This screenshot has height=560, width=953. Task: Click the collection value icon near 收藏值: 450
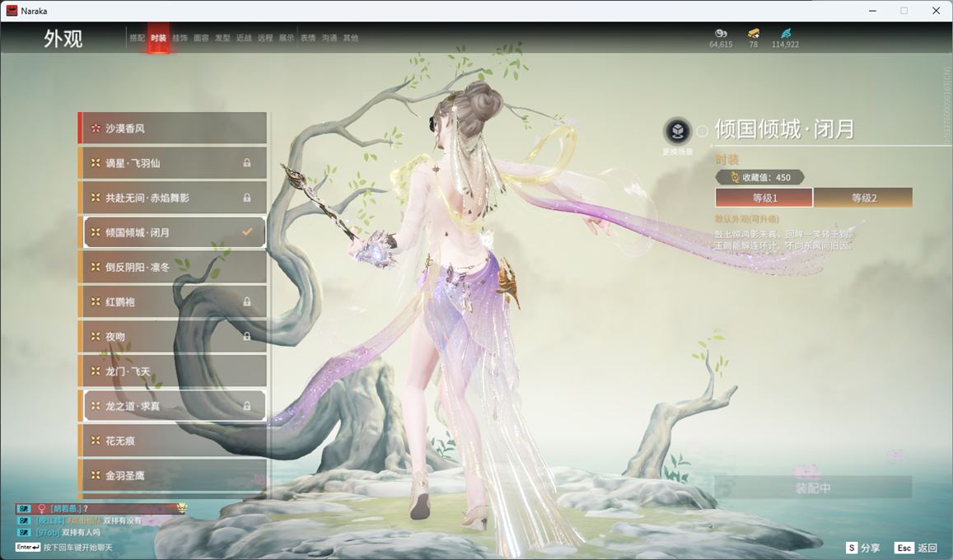pos(734,177)
